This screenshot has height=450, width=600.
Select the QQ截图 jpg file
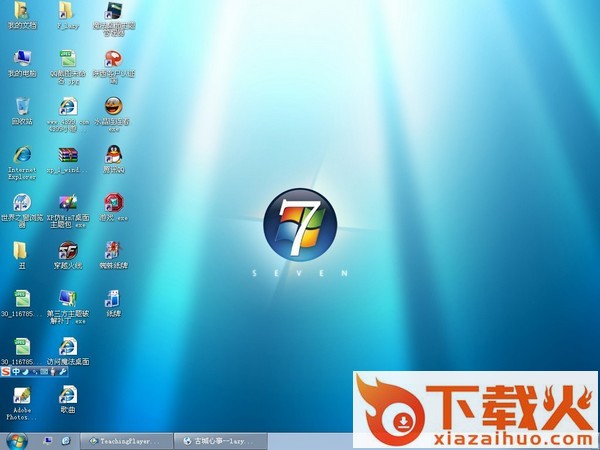(x=68, y=58)
